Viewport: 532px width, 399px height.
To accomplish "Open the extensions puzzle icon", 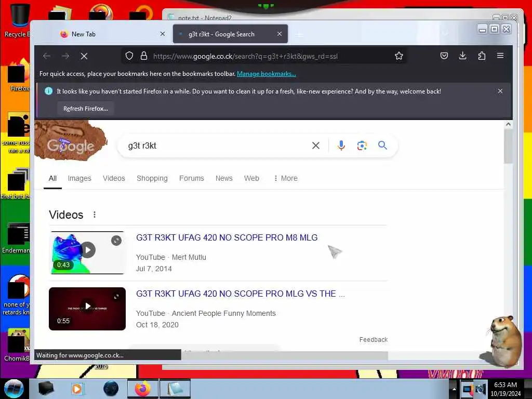I will [x=482, y=56].
